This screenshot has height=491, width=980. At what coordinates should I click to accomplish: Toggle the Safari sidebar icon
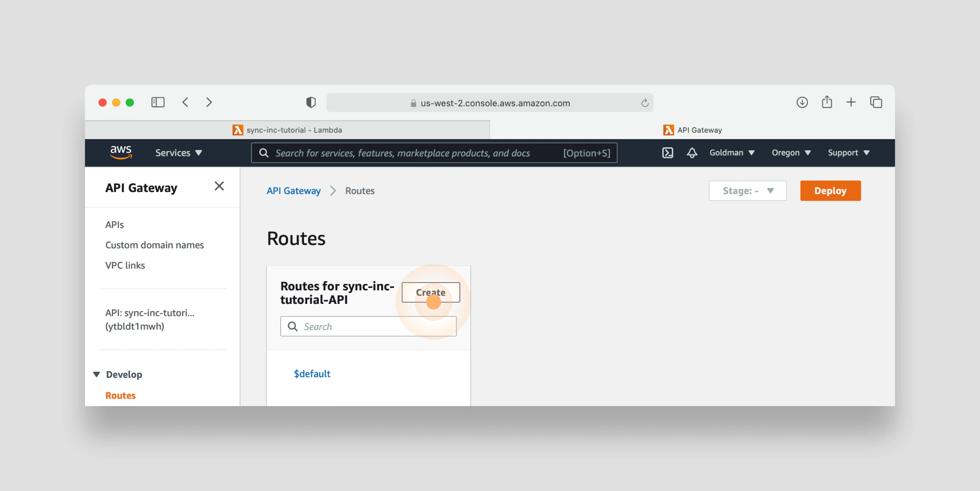(158, 103)
